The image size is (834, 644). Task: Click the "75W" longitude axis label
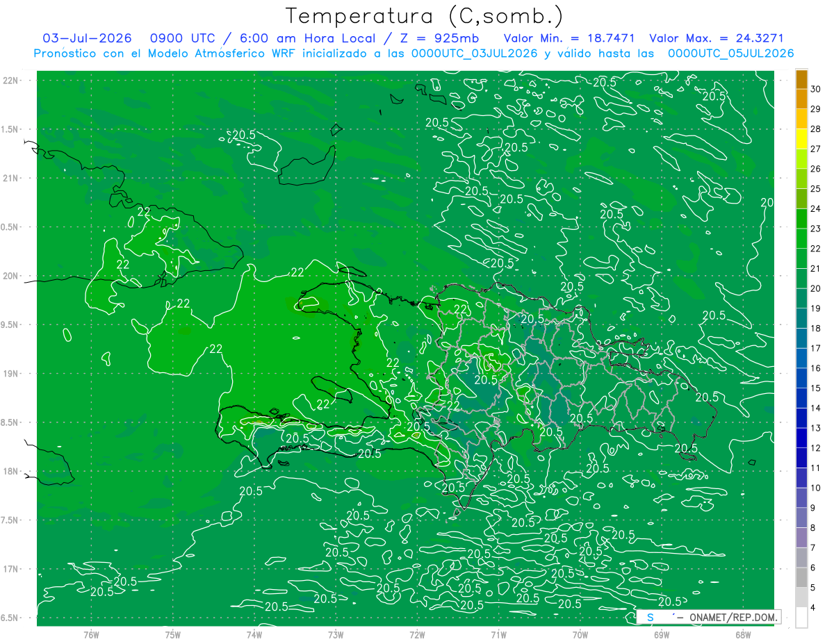[x=173, y=634]
